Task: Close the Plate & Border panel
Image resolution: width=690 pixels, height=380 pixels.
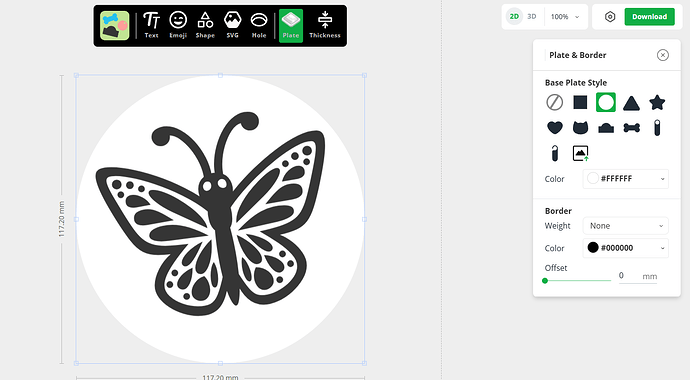Action: pos(663,55)
